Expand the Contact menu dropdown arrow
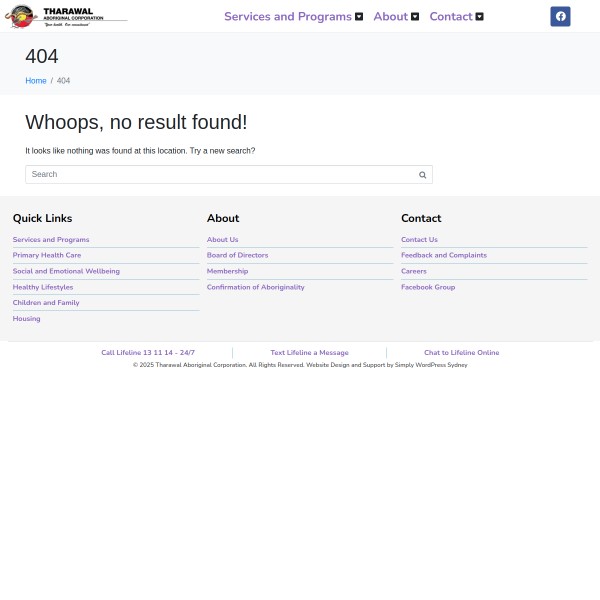This screenshot has height=600, width=600. (479, 17)
